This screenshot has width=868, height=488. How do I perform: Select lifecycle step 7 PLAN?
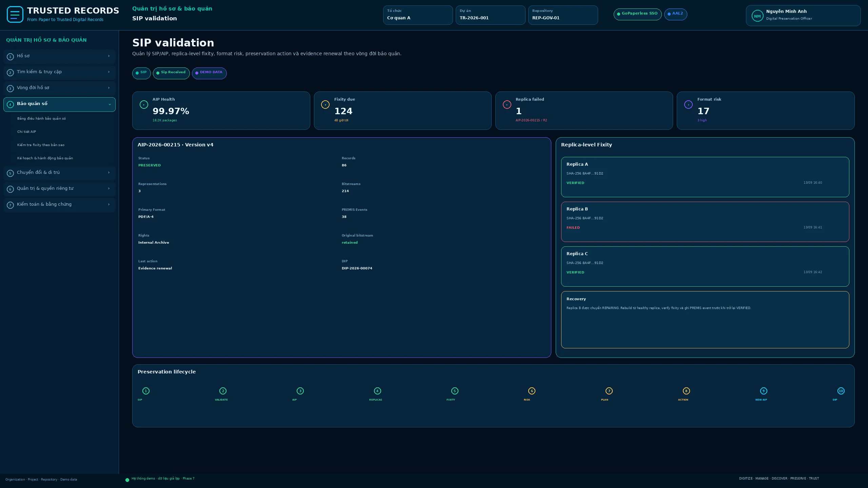[x=609, y=391]
